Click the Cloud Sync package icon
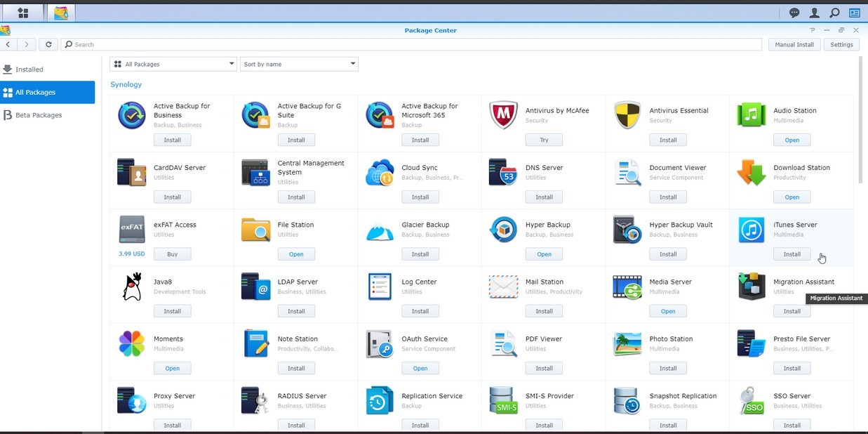Screen dimensions: 868x434 [380, 173]
